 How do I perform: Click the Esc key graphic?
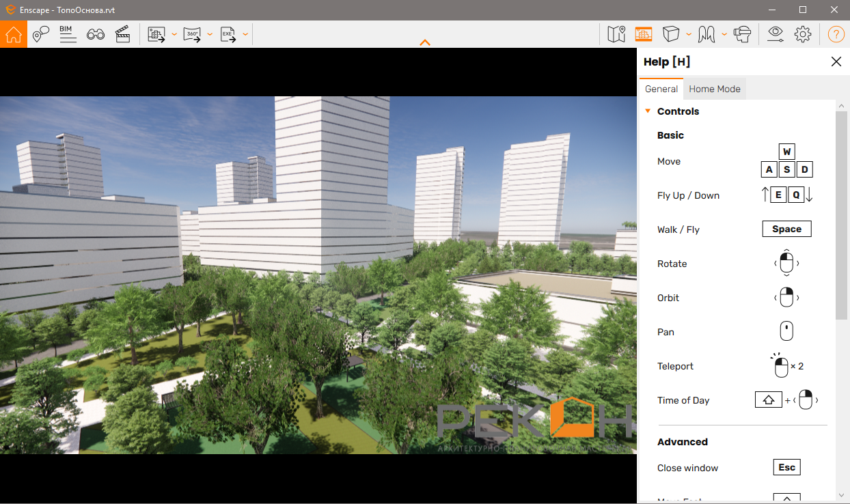(786, 468)
